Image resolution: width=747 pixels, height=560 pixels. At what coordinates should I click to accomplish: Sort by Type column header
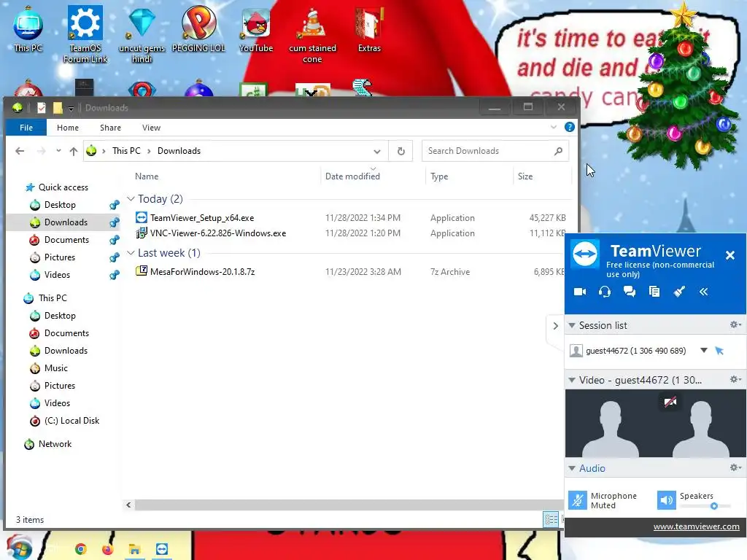438,176
